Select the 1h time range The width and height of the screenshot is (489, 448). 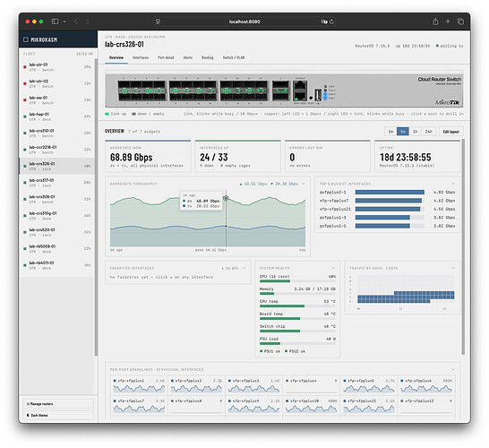(x=415, y=132)
